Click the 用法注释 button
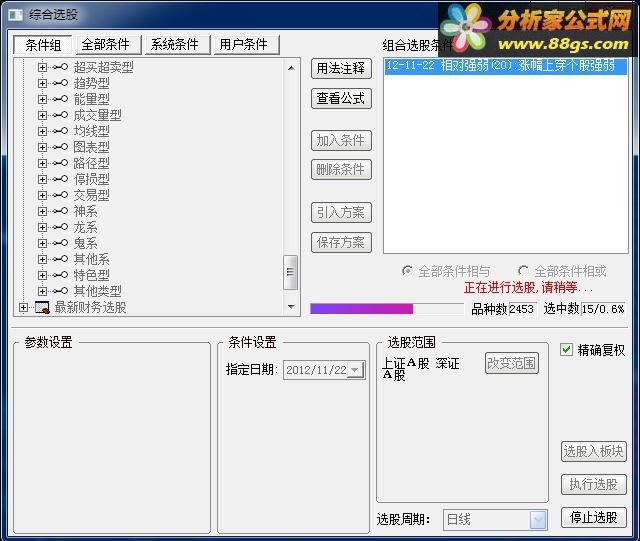 [341, 69]
